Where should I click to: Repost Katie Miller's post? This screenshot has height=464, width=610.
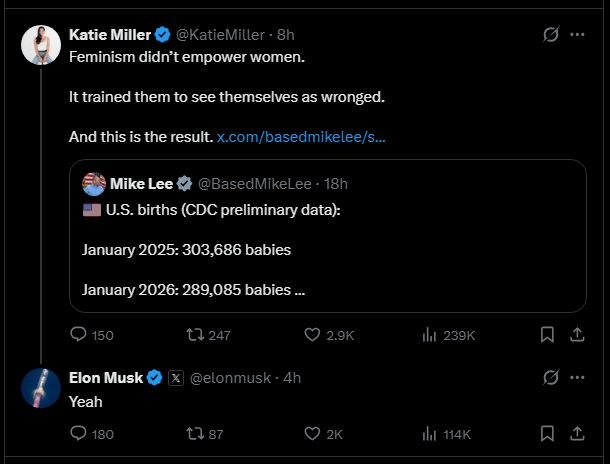[195, 335]
